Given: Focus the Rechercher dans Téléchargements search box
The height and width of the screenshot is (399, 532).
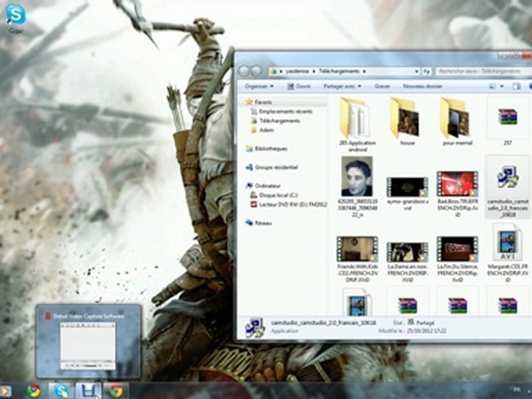Looking at the screenshot, I should point(483,71).
